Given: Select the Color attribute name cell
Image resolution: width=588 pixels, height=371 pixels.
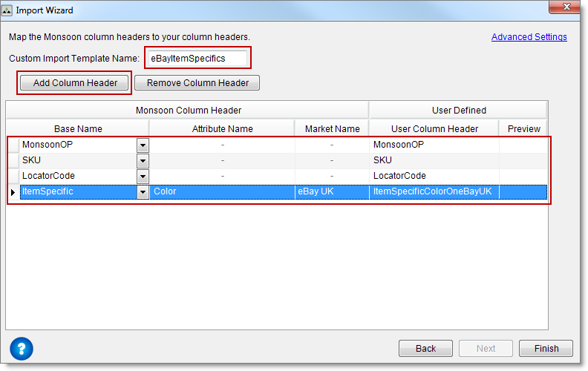Looking at the screenshot, I should point(222,192).
